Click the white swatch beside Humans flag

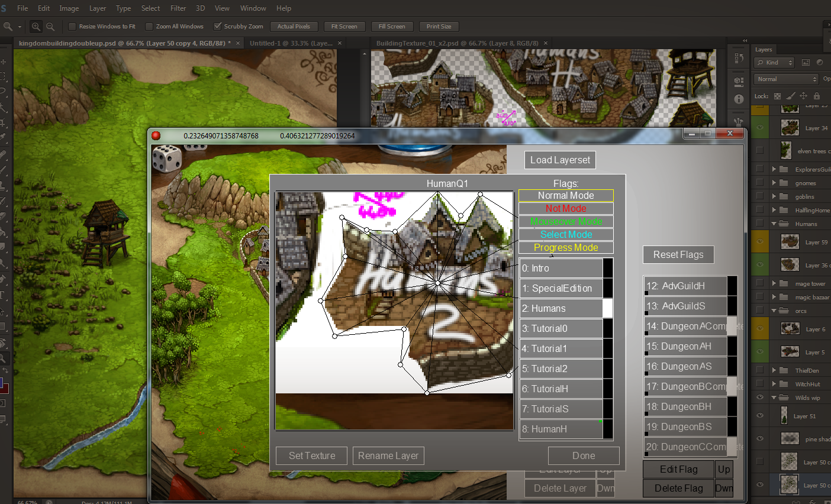click(607, 309)
